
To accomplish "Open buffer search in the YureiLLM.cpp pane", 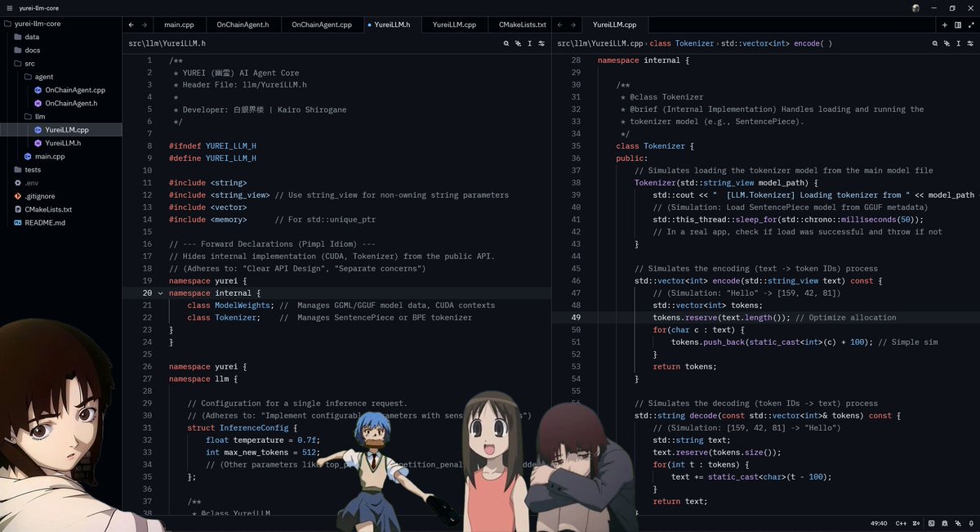I will tap(934, 42).
